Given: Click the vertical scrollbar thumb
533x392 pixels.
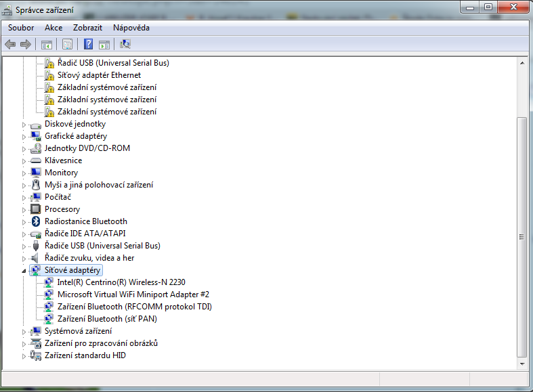Looking at the screenshot, I should [521, 237].
